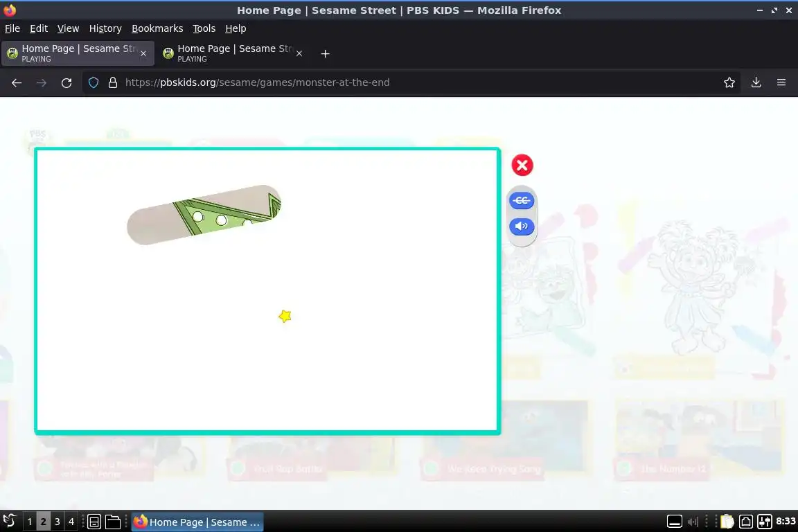This screenshot has width=798, height=532.
Task: Maximize or restore the Firefox window
Action: click(x=774, y=10)
